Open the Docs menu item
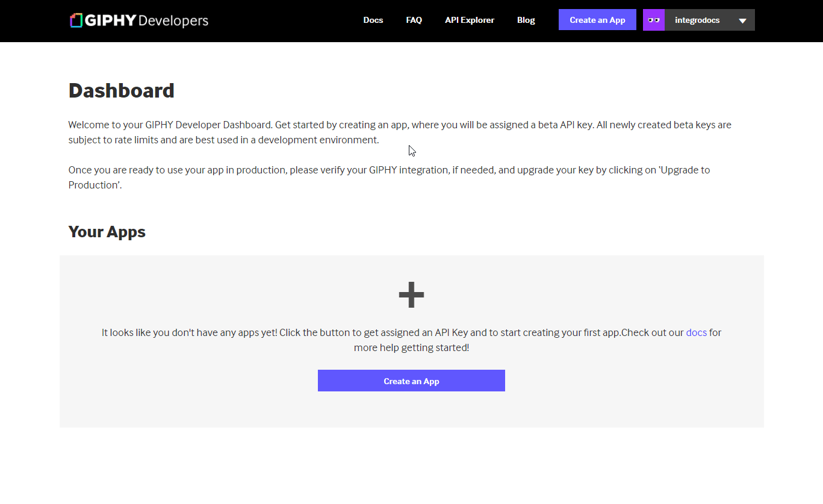 (x=373, y=20)
